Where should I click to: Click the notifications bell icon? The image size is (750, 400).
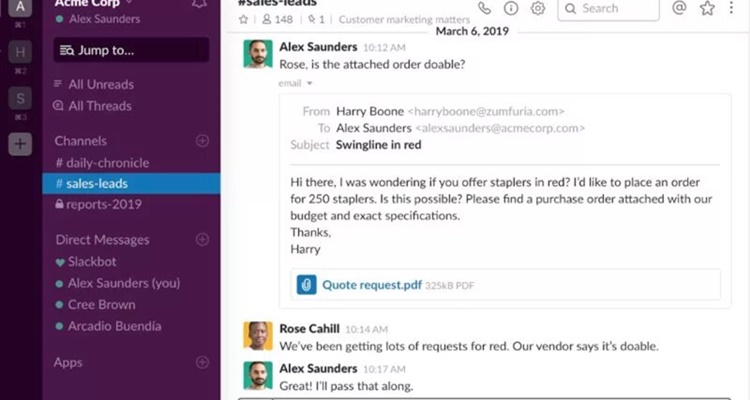(x=198, y=4)
